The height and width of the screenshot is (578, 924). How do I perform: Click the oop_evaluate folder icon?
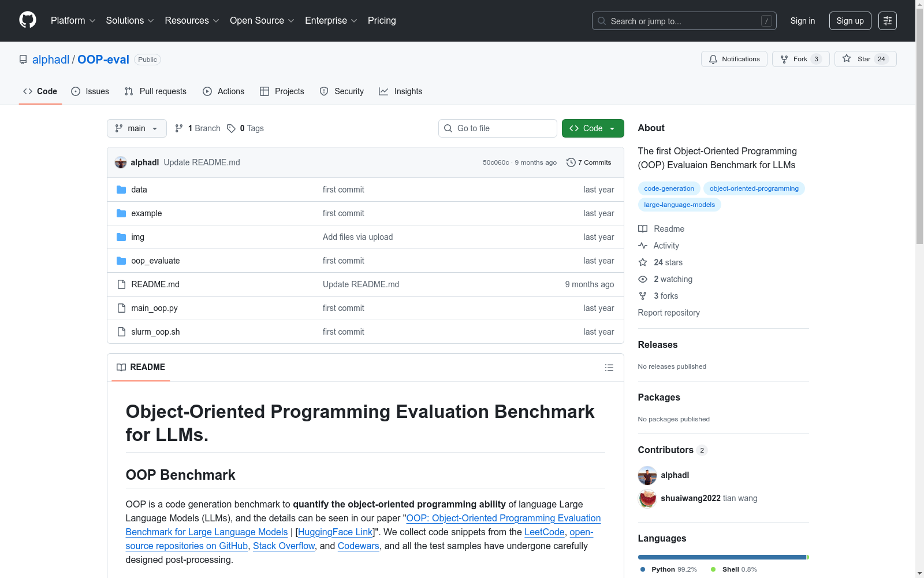[x=121, y=261]
